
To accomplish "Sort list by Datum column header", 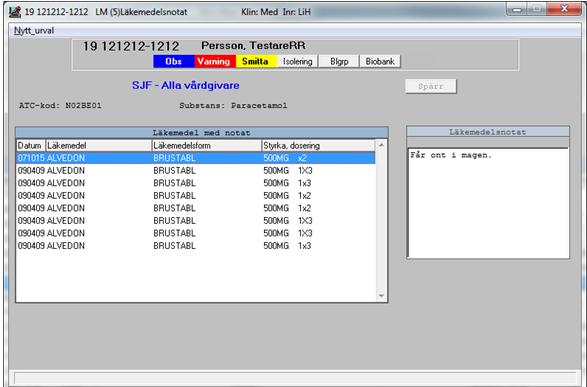I will [x=31, y=146].
